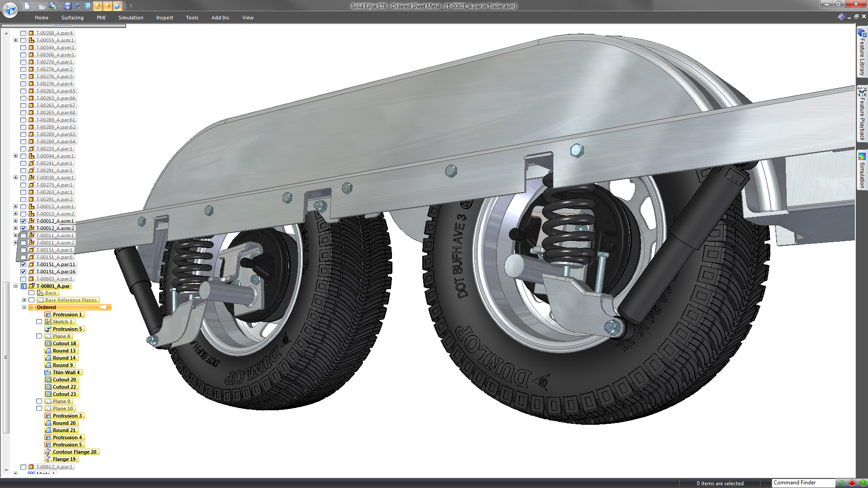The height and width of the screenshot is (488, 868).
Task: Toggle the Plane 8 checkbox
Action: [x=39, y=336]
